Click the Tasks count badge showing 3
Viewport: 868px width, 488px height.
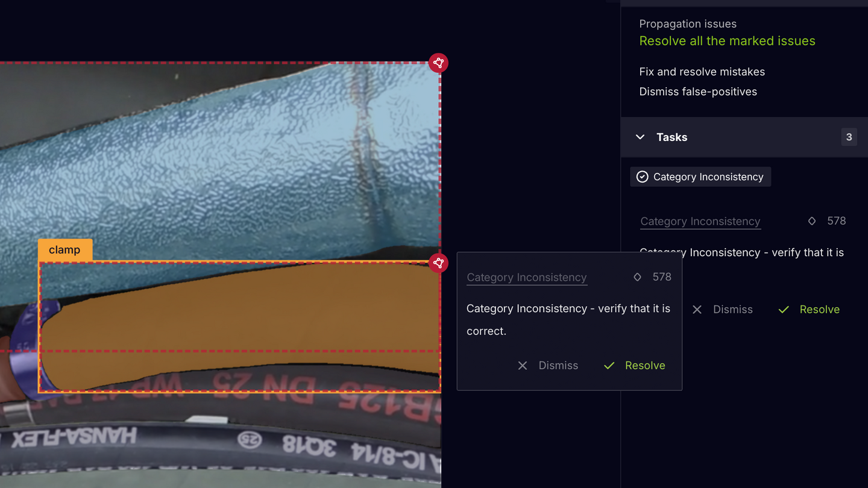849,137
